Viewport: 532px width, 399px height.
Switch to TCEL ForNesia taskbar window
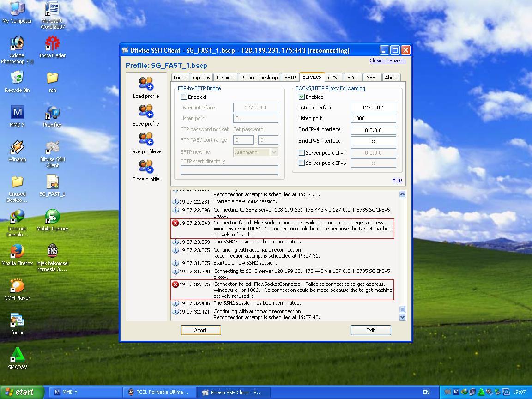159,392
